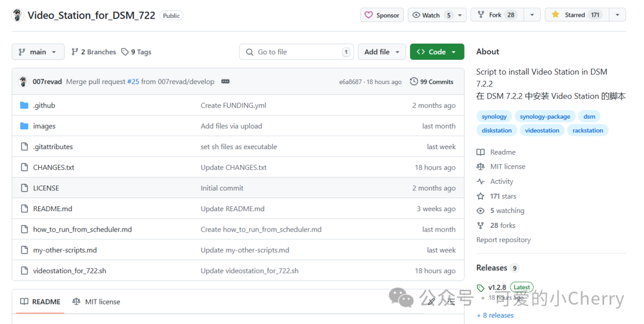644x324 pixels.
Task: Click the Sponsor button
Action: click(382, 15)
